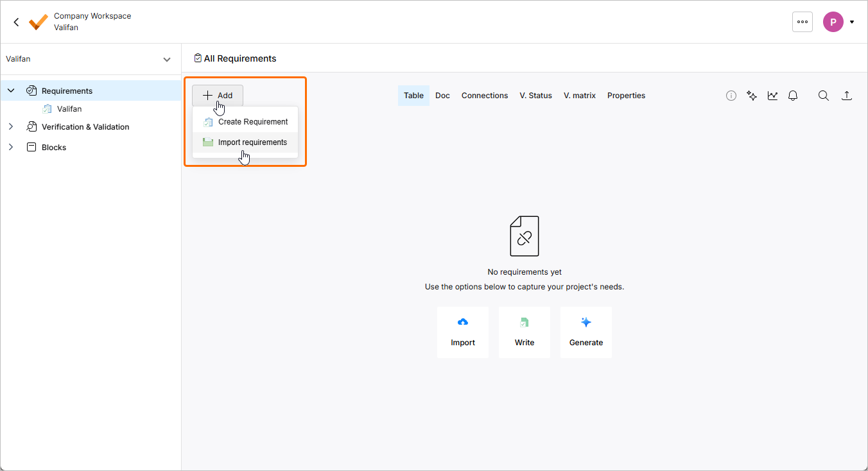Click the Blocks module icon

tap(31, 148)
